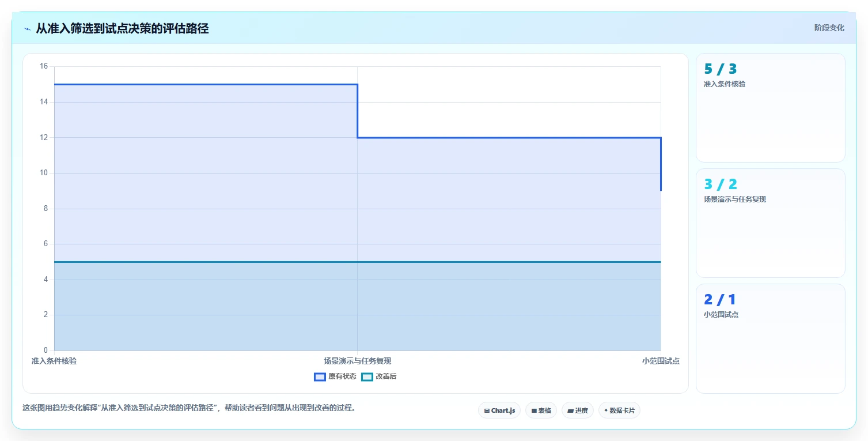Select the Chart.js tag
Viewport: 868px width, 441px height.
[x=499, y=410]
